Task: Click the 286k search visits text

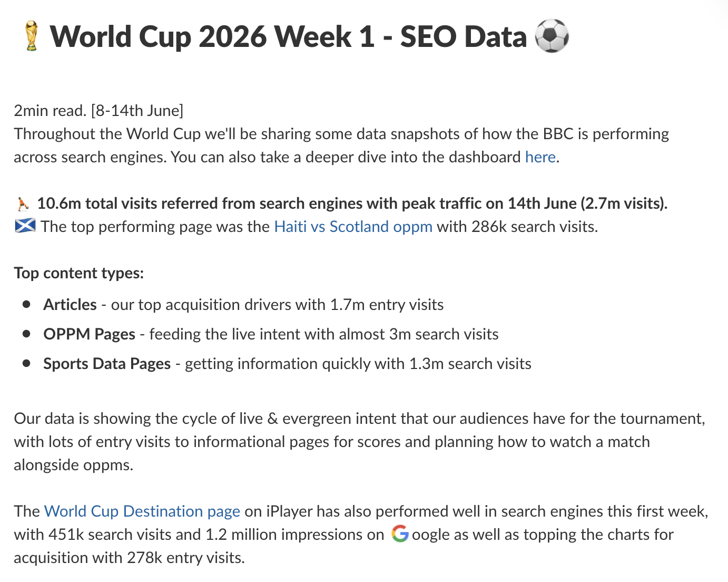Action: [534, 227]
